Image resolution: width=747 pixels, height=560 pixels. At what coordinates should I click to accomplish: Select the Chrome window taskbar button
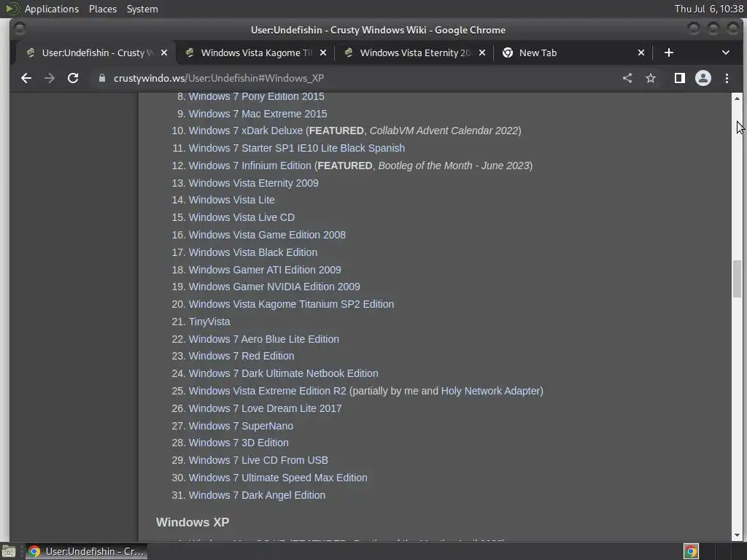tap(86, 551)
